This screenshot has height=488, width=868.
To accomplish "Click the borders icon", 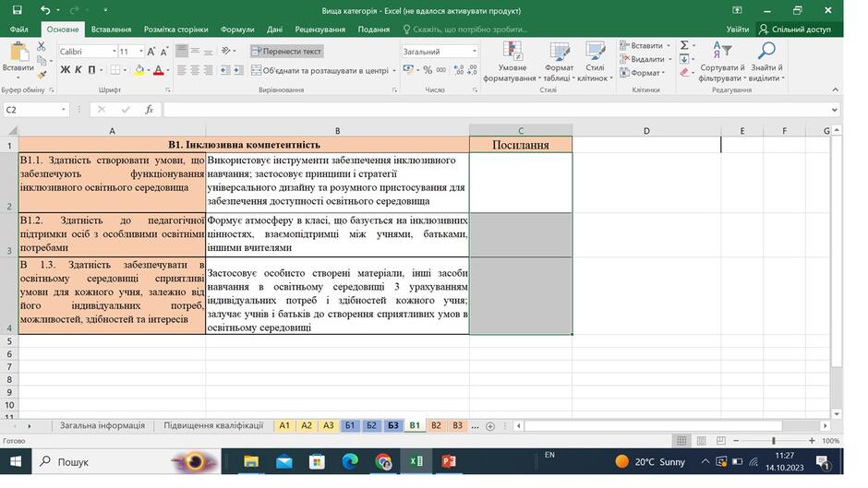I will tap(115, 70).
